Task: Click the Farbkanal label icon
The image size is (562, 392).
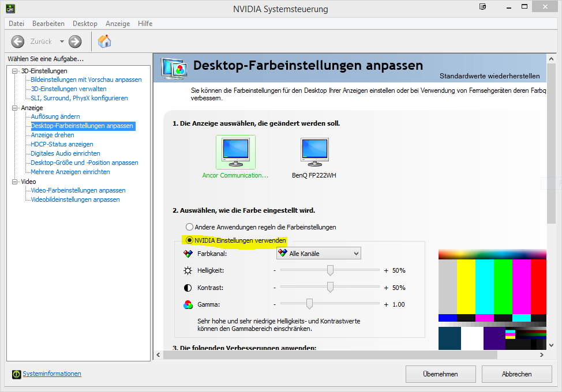Action: (x=188, y=254)
